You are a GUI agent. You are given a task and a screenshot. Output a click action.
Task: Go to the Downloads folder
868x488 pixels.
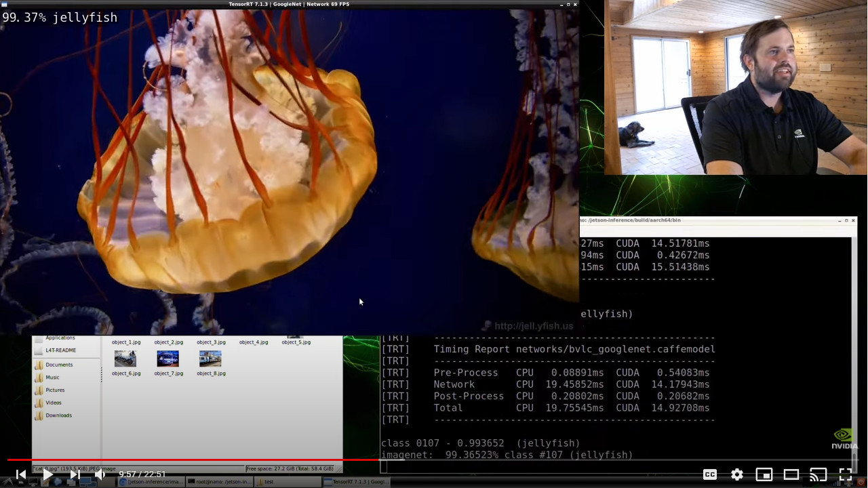click(x=58, y=415)
